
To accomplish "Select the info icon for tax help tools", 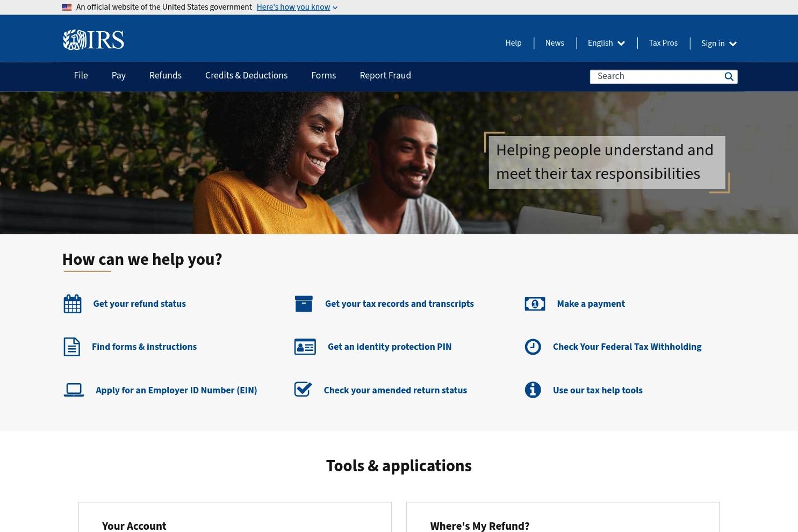I will pos(533,390).
